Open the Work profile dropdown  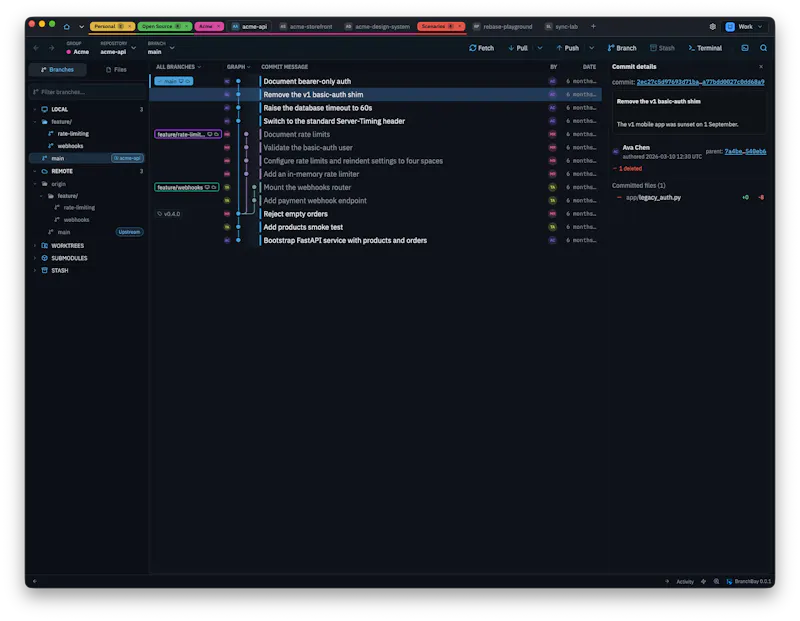pyautogui.click(x=744, y=27)
